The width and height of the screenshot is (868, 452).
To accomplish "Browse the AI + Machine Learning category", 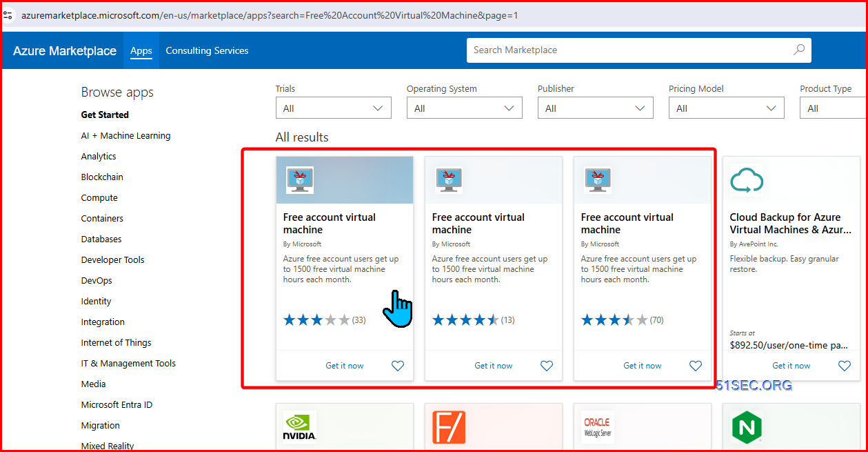I will pyautogui.click(x=125, y=135).
